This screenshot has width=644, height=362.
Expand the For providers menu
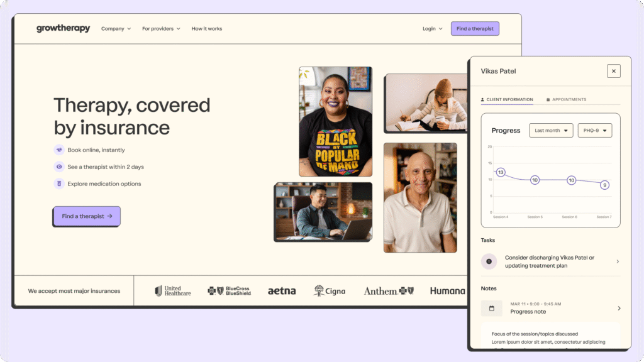pyautogui.click(x=161, y=29)
